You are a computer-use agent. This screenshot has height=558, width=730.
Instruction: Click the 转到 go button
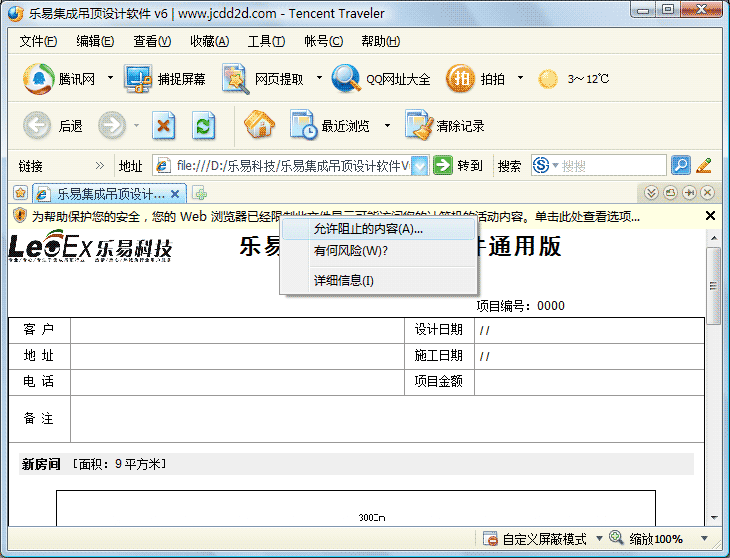459,166
